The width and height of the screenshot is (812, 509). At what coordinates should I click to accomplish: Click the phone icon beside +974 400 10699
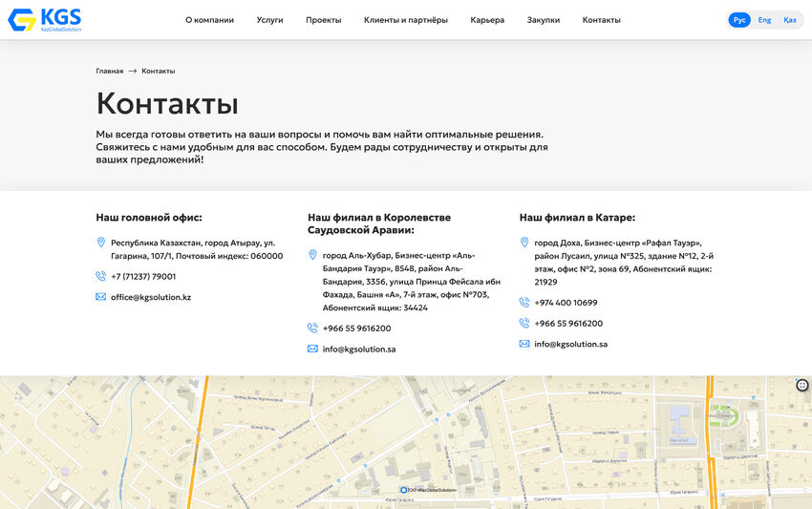pos(524,302)
